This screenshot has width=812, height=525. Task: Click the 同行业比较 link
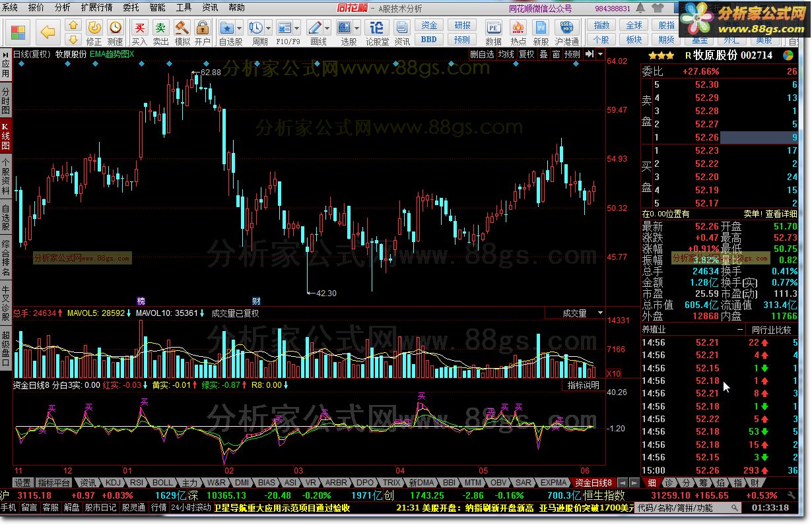coord(771,329)
